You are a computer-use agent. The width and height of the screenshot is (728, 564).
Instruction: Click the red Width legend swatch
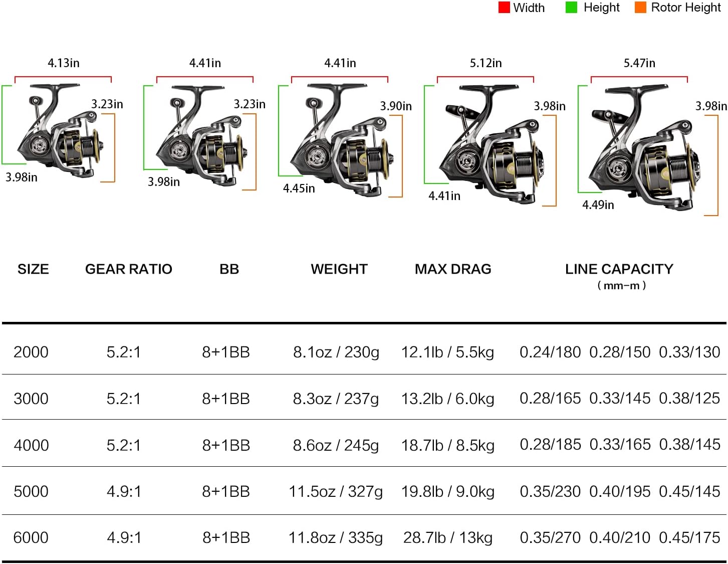tap(504, 8)
